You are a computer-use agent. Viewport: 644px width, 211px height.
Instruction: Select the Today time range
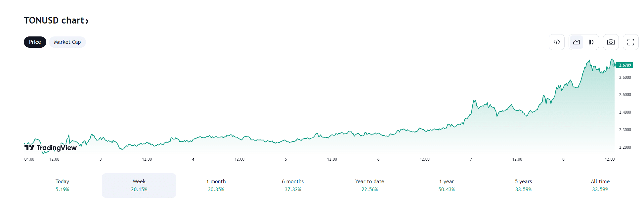tap(62, 185)
